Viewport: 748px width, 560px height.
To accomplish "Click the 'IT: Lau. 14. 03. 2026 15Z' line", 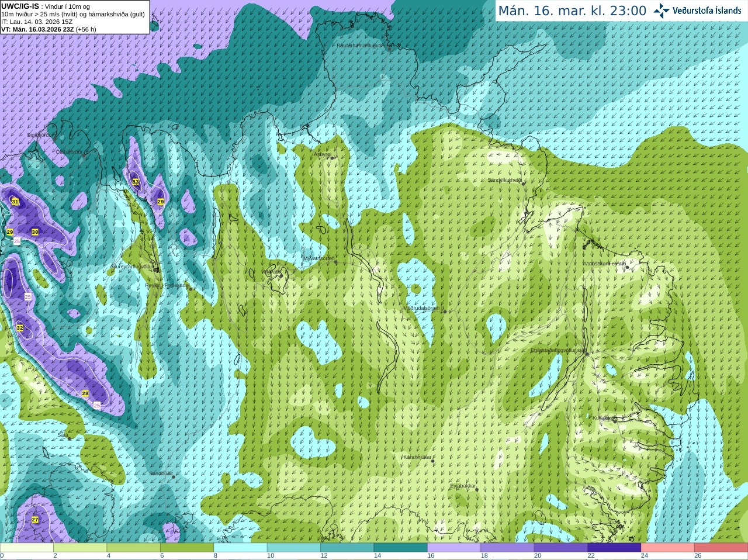I will click(37, 22).
